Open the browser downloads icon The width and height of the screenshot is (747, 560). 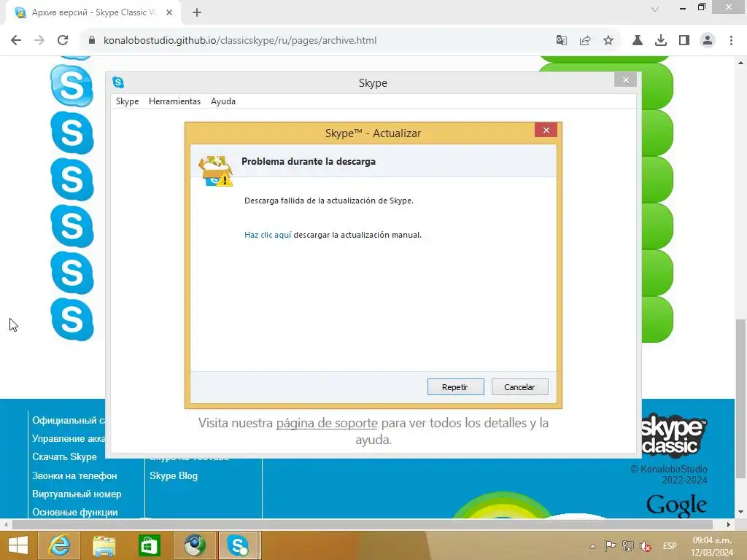(x=661, y=41)
